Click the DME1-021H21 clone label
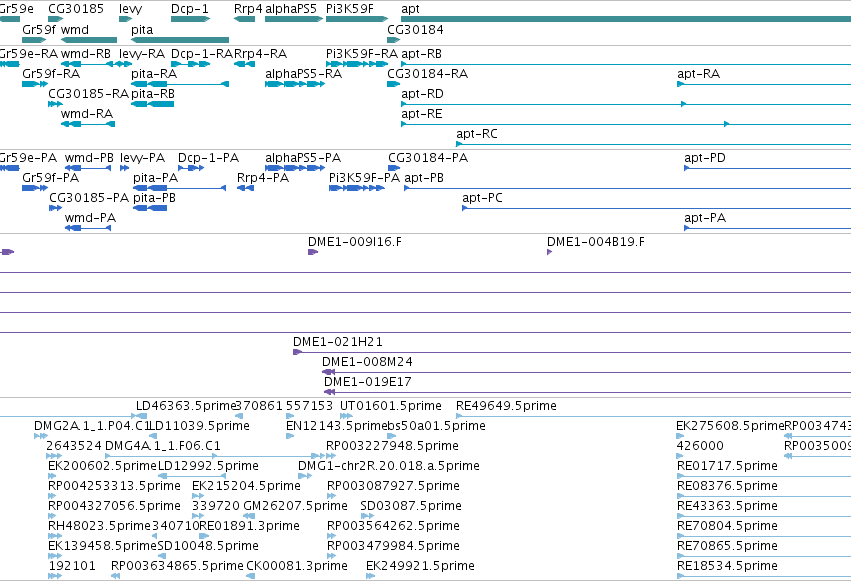The width and height of the screenshot is (851, 581). tap(338, 342)
